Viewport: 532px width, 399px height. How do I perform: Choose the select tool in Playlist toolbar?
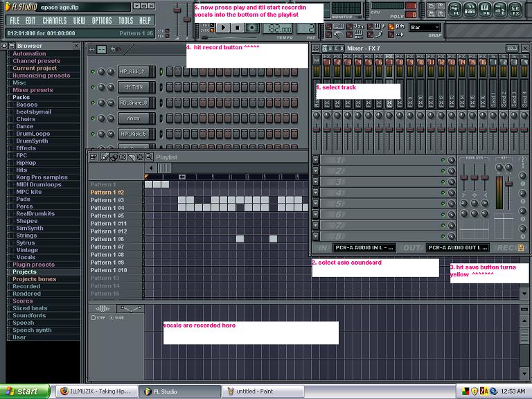(140, 157)
